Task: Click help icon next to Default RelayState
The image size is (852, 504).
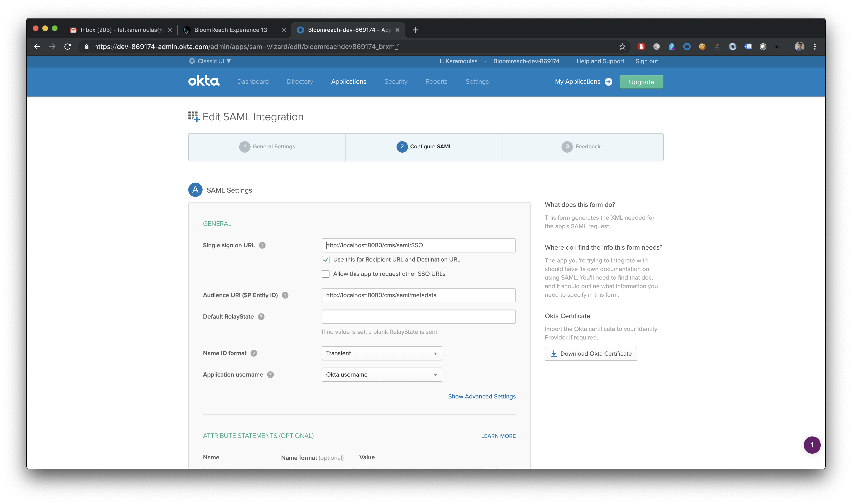Action: (261, 316)
